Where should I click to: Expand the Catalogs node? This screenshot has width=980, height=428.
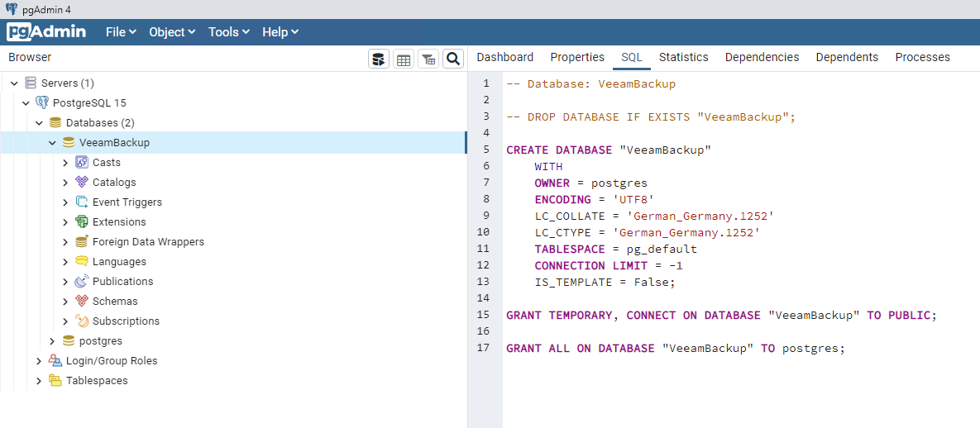point(65,183)
